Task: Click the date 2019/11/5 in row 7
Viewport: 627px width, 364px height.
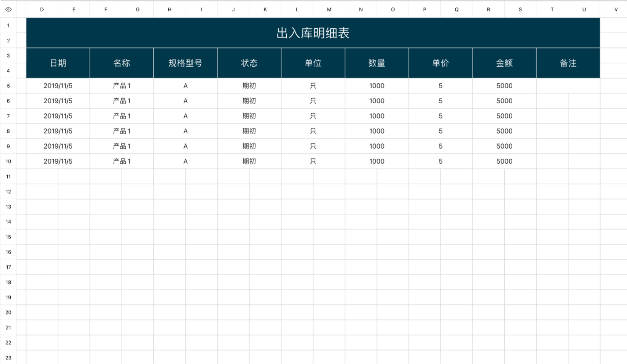Action: click(58, 116)
